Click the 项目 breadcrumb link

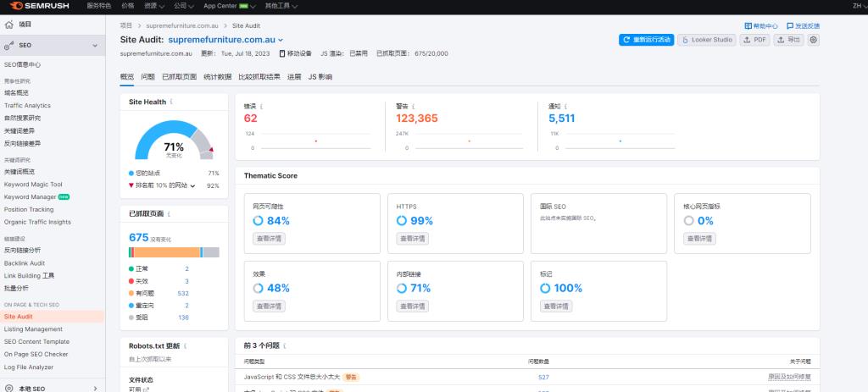(126, 26)
